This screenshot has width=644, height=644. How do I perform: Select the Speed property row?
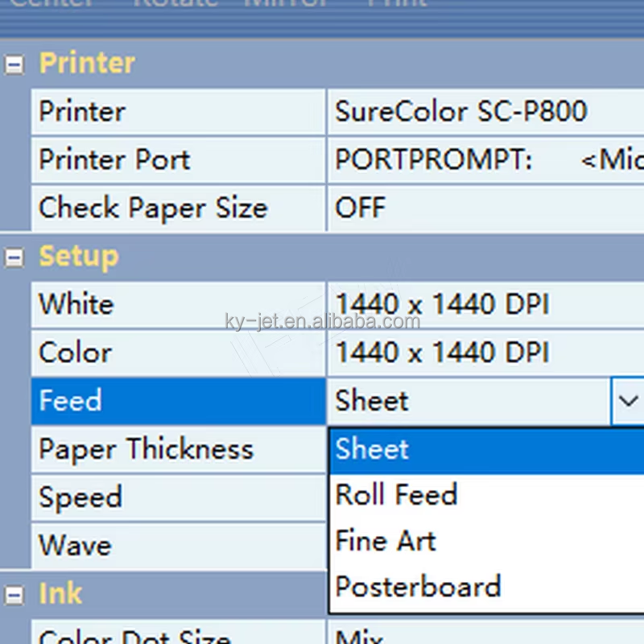(178, 497)
